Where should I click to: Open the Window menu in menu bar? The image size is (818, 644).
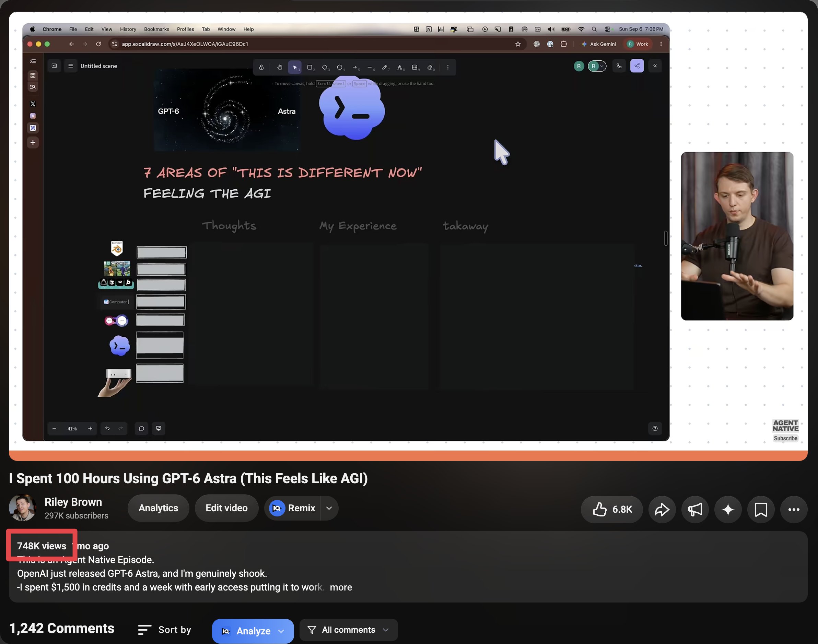226,29
